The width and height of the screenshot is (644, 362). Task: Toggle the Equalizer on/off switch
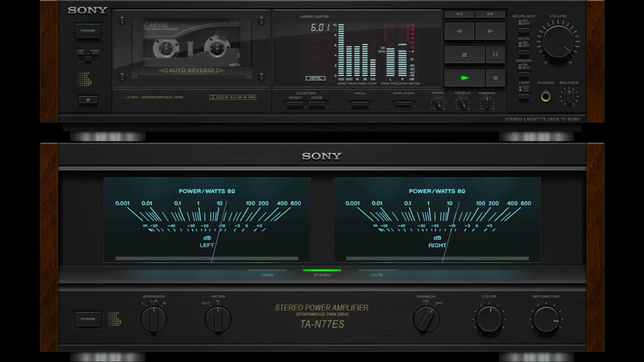pyautogui.click(x=524, y=30)
